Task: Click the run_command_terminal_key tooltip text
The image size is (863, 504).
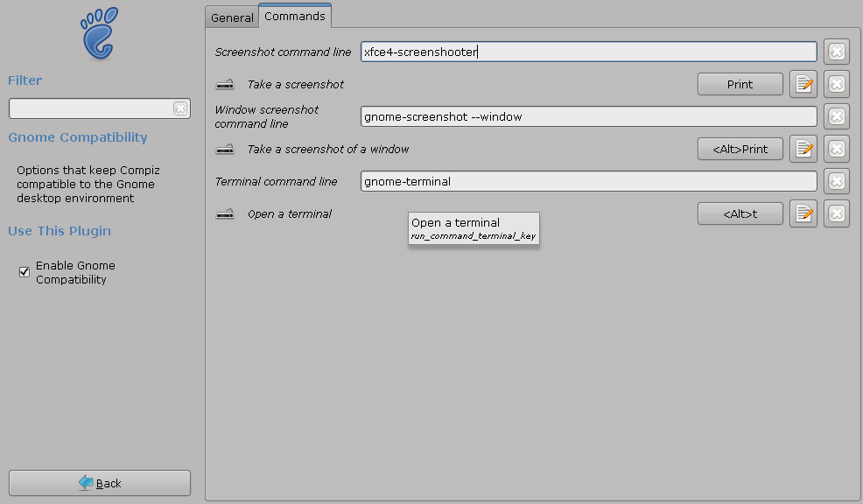Action: [474, 236]
